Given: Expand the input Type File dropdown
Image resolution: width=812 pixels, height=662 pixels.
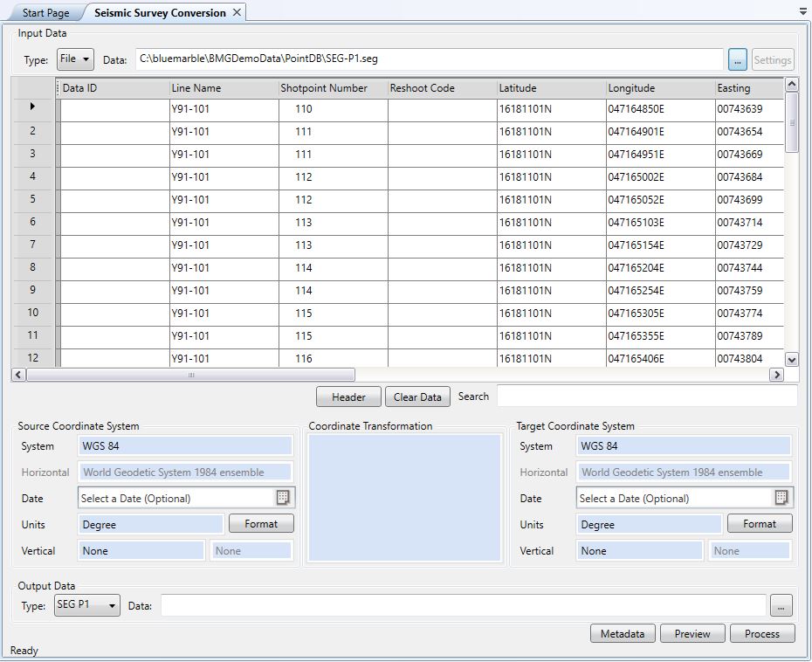Looking at the screenshot, I should (x=76, y=59).
